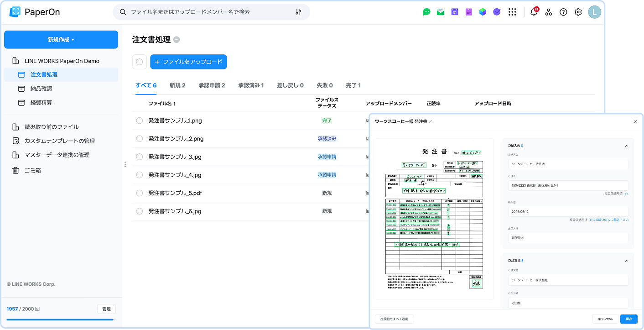The height and width of the screenshot is (330, 644).
Task: Open the 新規作成 dropdown button
Action: 61,40
